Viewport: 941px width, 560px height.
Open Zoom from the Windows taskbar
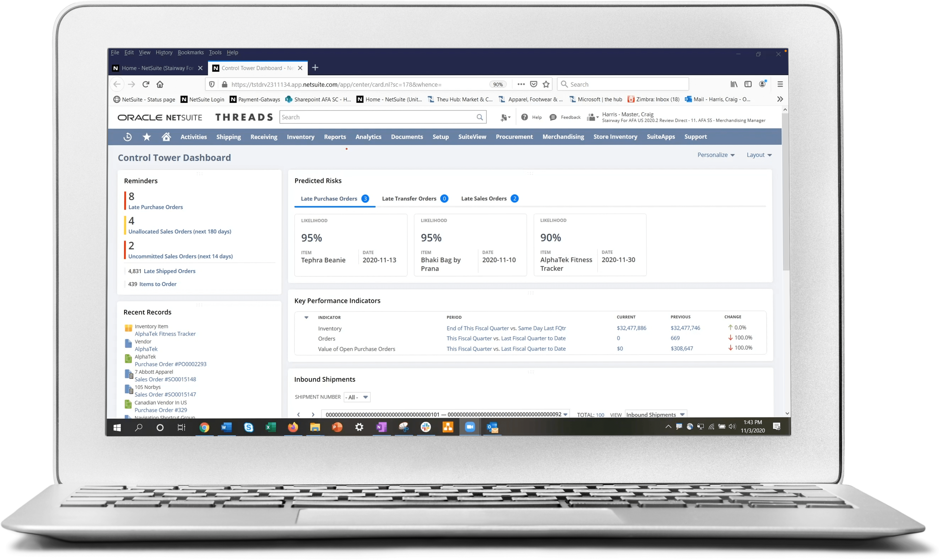click(470, 427)
